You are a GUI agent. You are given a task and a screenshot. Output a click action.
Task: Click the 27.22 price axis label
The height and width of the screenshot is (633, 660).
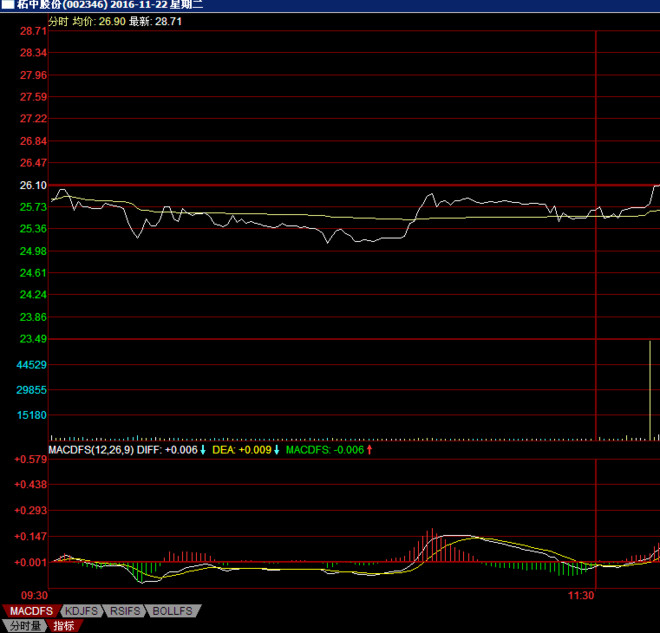pos(33,119)
